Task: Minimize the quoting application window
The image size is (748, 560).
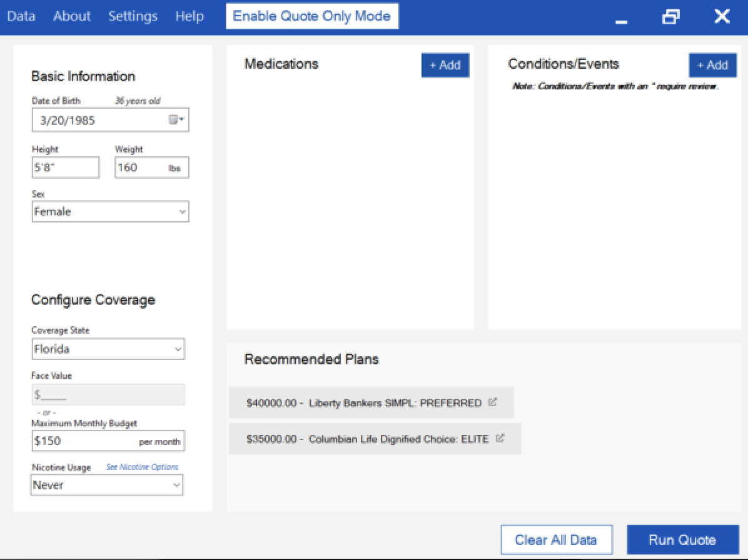Action: pyautogui.click(x=621, y=17)
